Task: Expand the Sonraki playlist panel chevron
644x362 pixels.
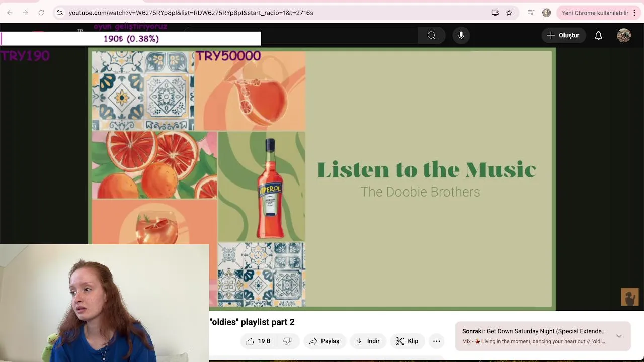Action: point(619,336)
